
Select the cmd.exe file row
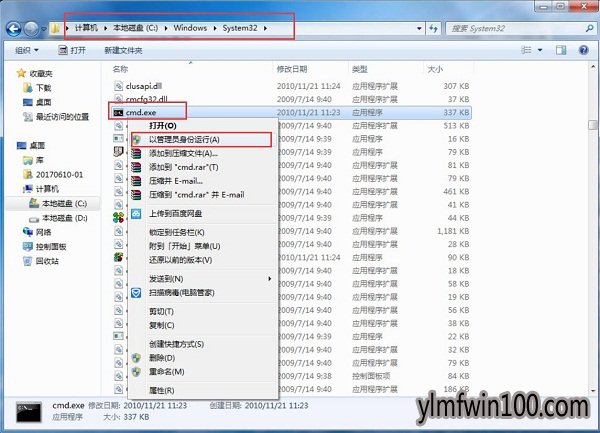[291, 112]
